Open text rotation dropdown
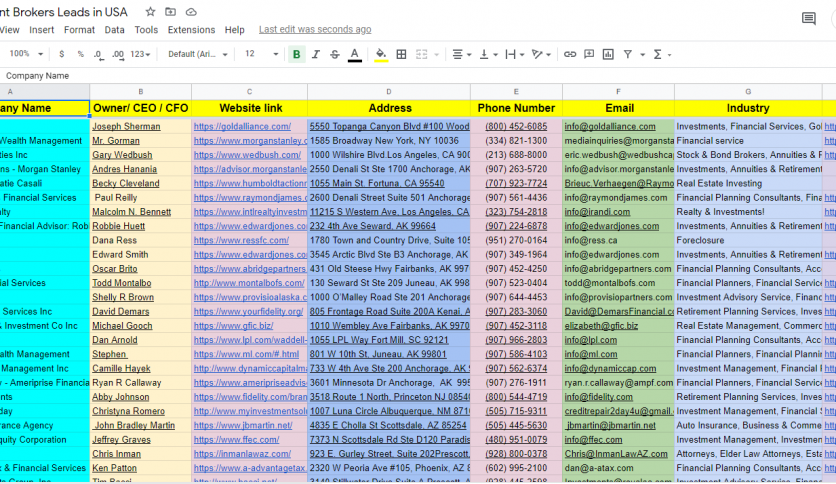The image size is (836, 484). (541, 54)
